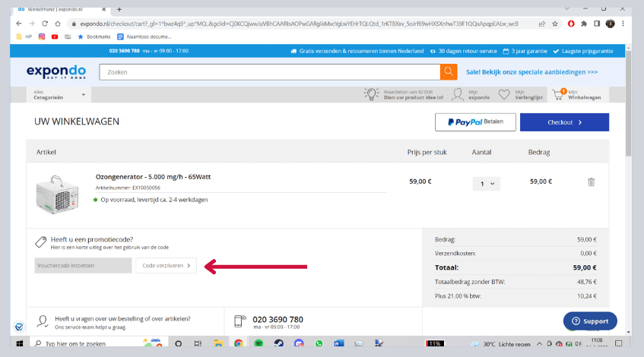Image resolution: width=644 pixels, height=357 pixels.
Task: Bookmark this page with the star icon
Action: tap(557, 24)
